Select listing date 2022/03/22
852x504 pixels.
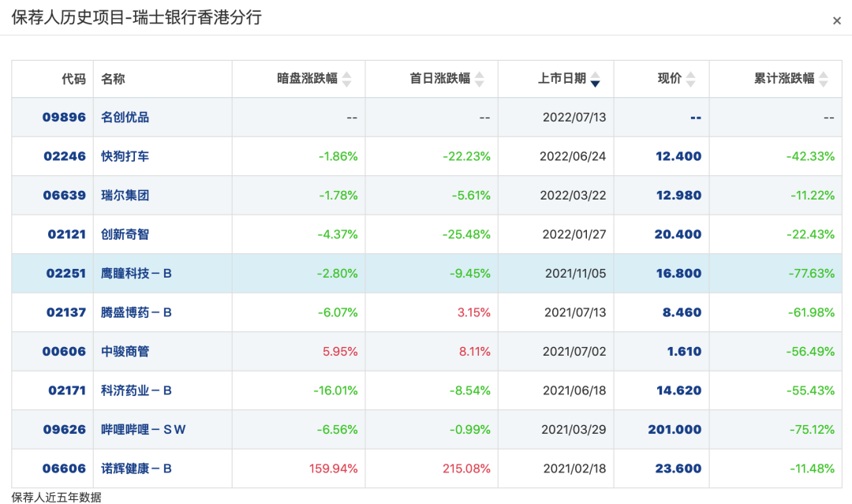pos(573,196)
